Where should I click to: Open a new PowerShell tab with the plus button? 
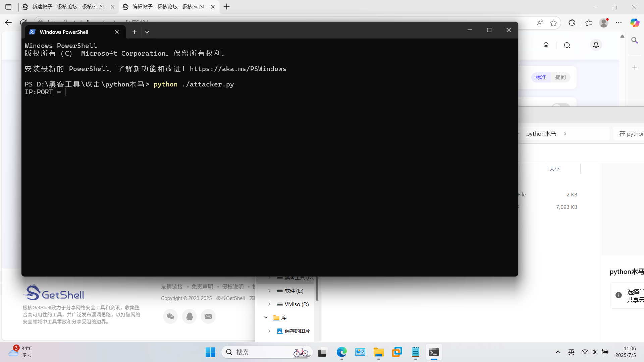(x=134, y=32)
